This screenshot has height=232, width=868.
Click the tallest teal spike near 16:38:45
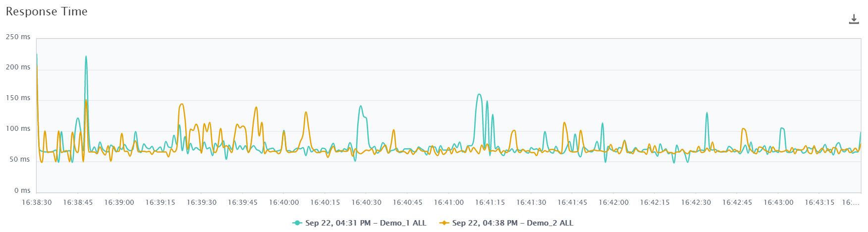click(x=86, y=57)
